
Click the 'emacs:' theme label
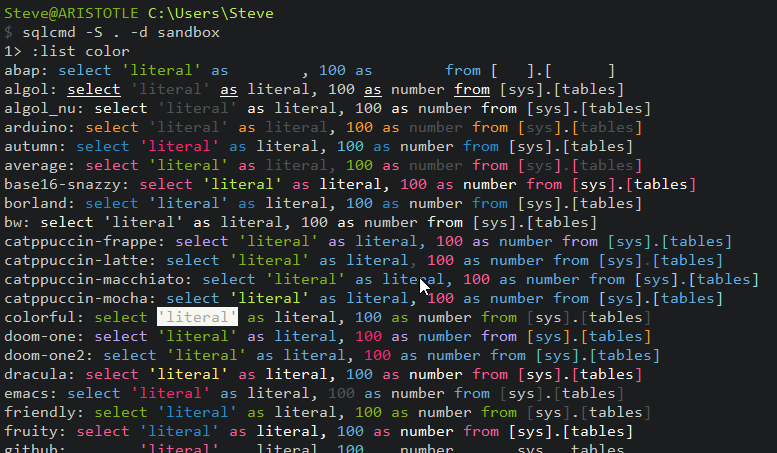coord(31,393)
